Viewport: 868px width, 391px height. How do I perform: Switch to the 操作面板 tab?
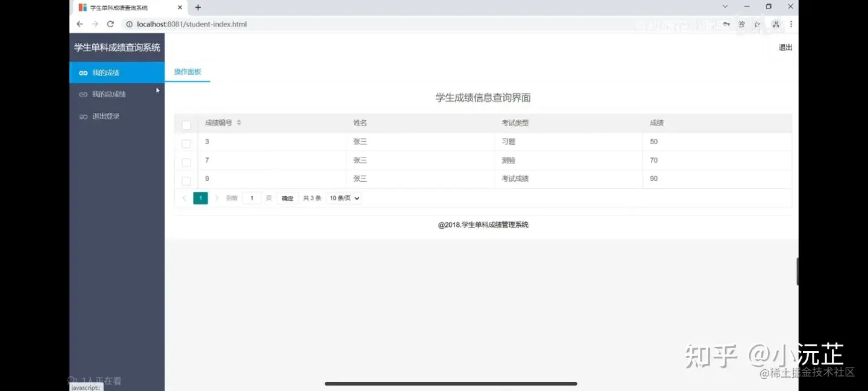pyautogui.click(x=187, y=71)
